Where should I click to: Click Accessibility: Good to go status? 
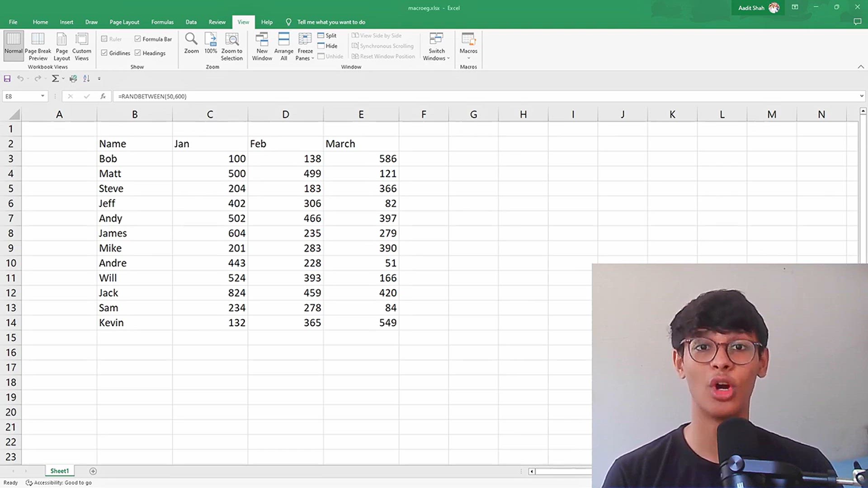pos(59,483)
